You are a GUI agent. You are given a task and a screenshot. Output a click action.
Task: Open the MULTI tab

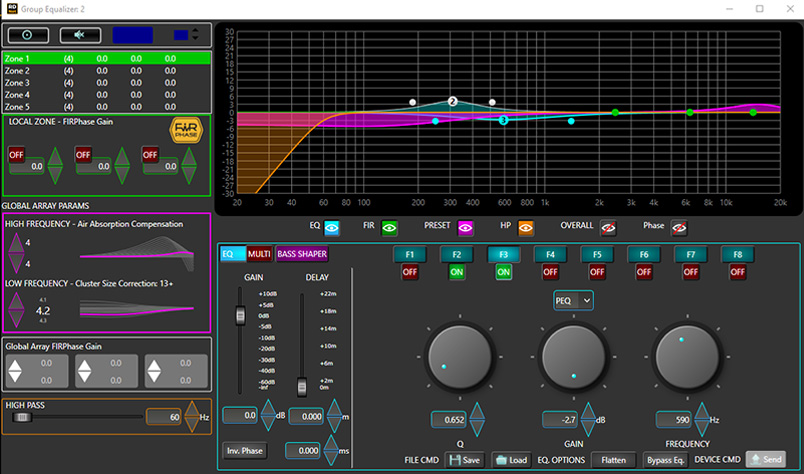pyautogui.click(x=259, y=254)
